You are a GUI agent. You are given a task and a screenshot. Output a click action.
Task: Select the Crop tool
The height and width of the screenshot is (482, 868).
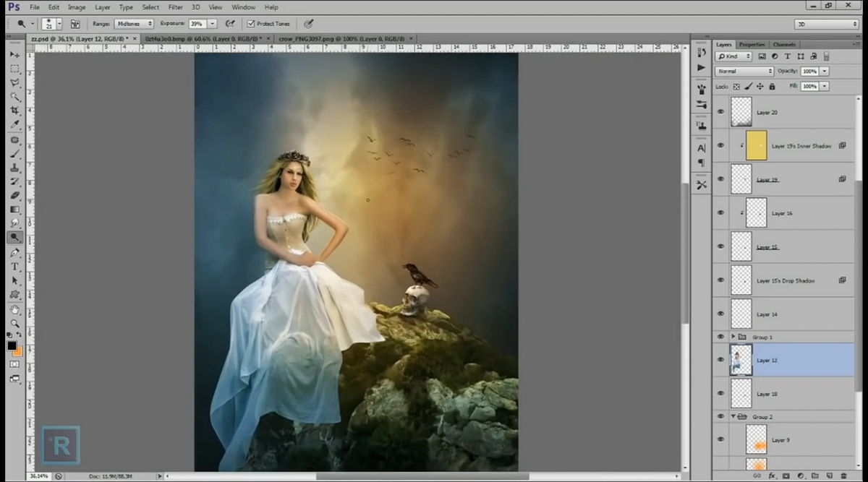coord(14,111)
